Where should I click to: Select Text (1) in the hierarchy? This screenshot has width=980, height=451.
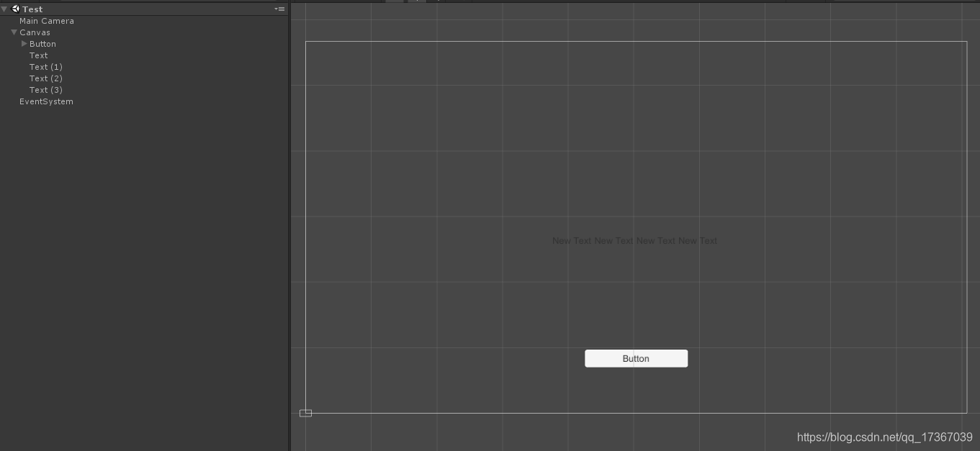coord(46,67)
